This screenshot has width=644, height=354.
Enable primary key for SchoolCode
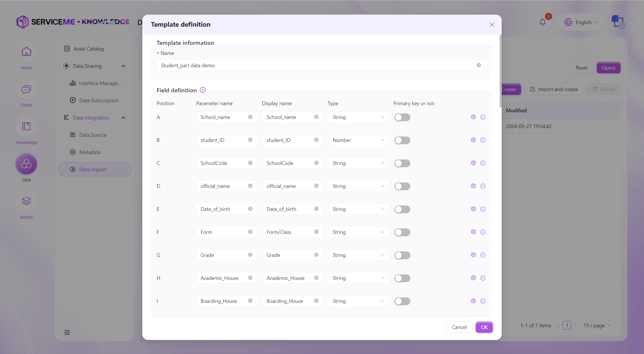[x=402, y=163]
